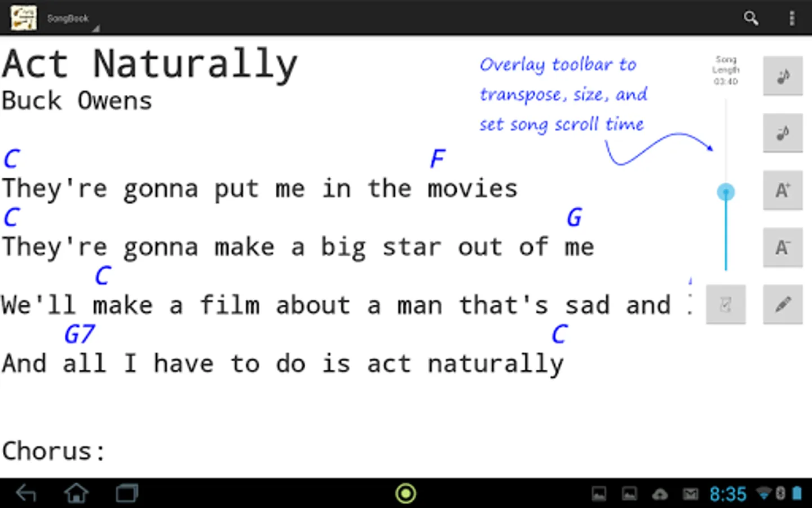
Task: Tap lyric "They're gonna make a big star"
Action: click(221, 248)
